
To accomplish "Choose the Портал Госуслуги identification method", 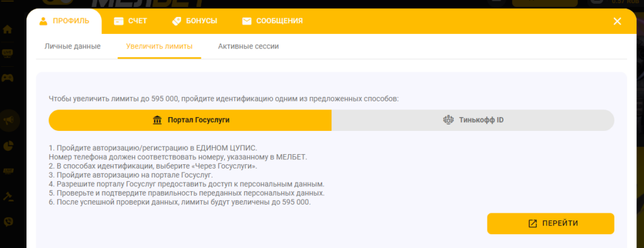I will click(x=190, y=120).
